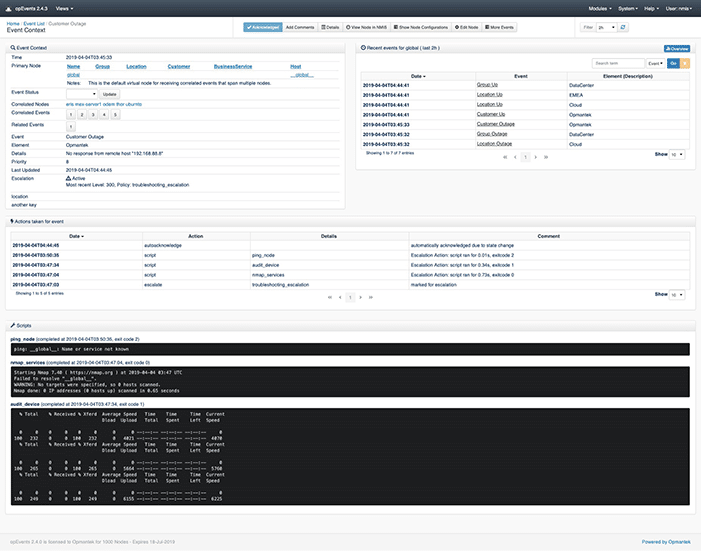Click the orange filter button beside Go
701x551 pixels.
[x=685, y=64]
